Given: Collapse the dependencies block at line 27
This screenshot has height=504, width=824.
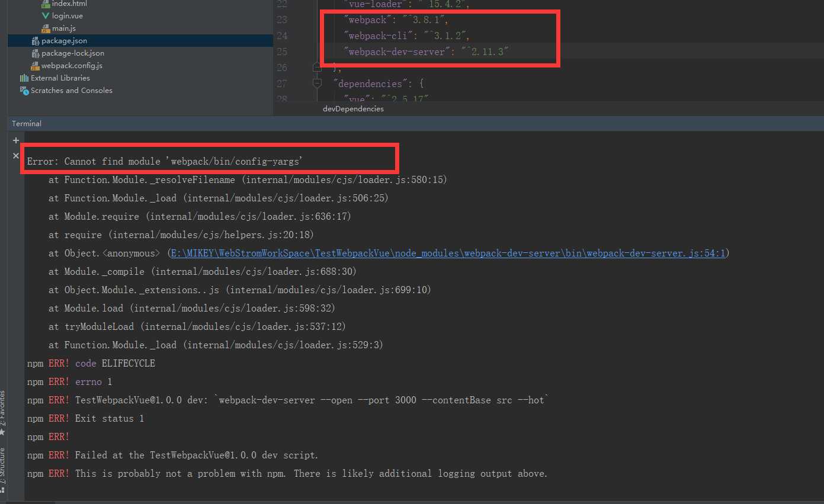Looking at the screenshot, I should coord(317,84).
